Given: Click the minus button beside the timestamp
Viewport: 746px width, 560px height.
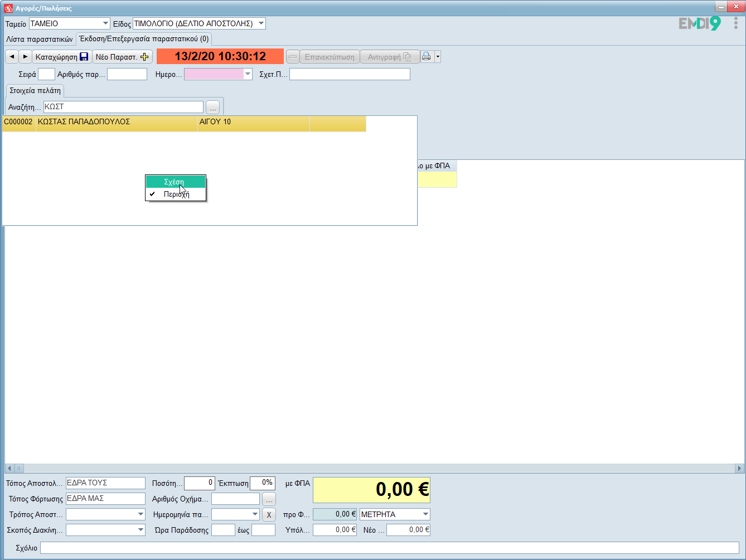Looking at the screenshot, I should [293, 57].
